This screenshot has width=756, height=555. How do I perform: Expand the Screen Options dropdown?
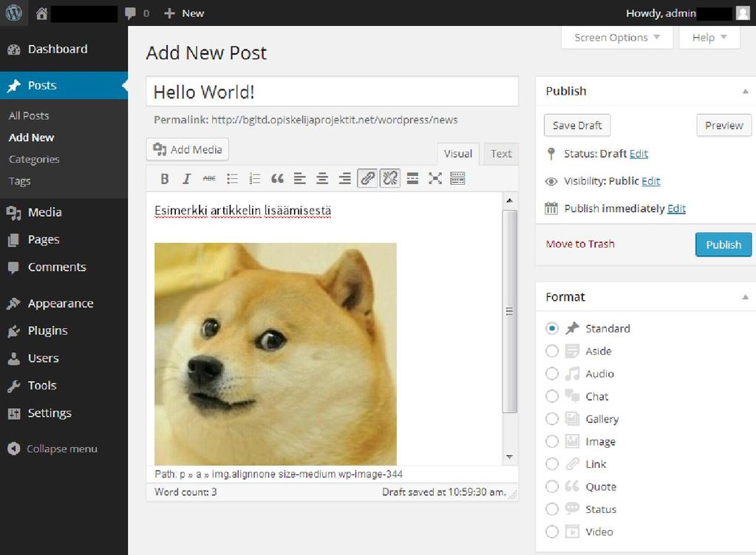click(x=616, y=38)
